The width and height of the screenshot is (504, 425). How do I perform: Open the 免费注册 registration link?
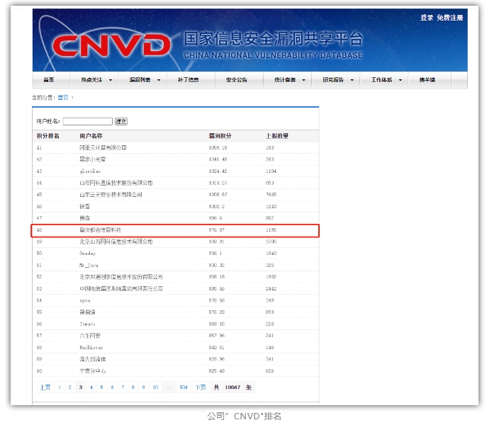[x=449, y=18]
